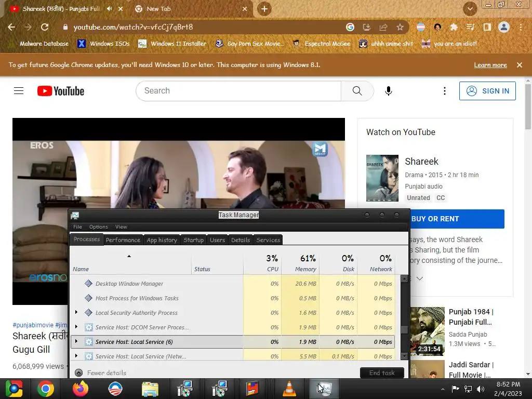Viewport: 532px width, 399px height.
Task: Open the Options menu in Task Manager
Action: point(98,227)
